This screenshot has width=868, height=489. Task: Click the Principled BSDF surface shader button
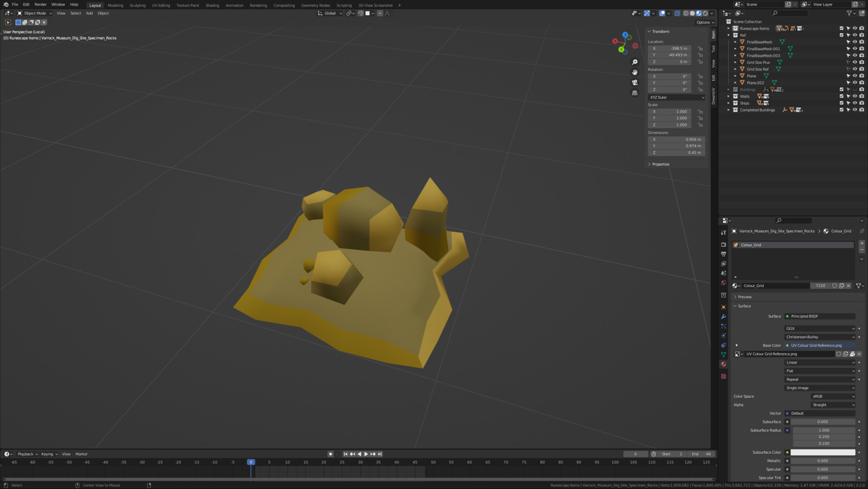820,316
